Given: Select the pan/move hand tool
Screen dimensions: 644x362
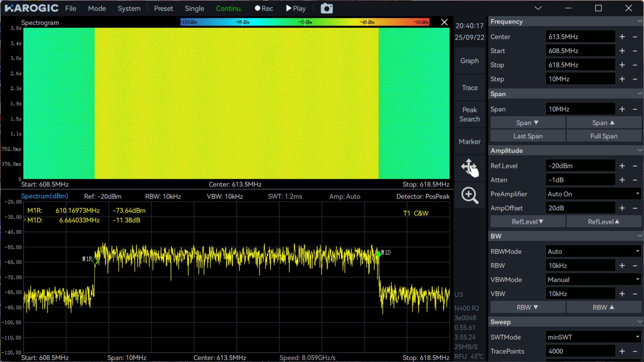Looking at the screenshot, I should point(470,168).
